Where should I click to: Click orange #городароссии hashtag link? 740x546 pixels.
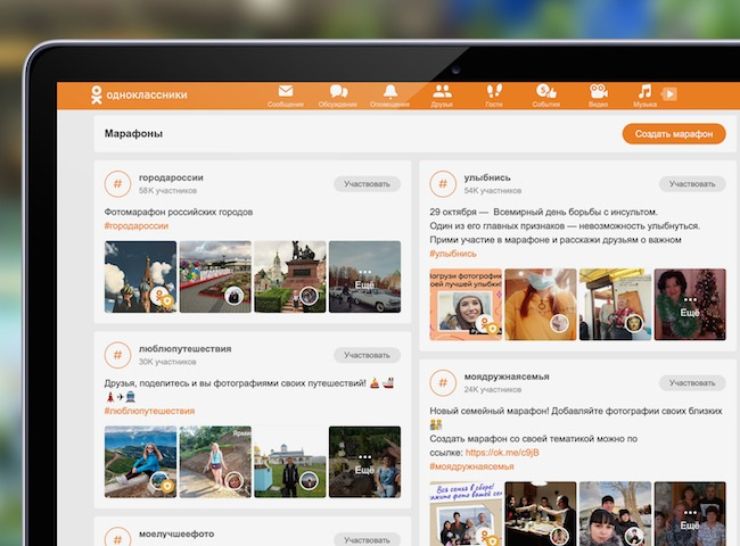point(136,226)
